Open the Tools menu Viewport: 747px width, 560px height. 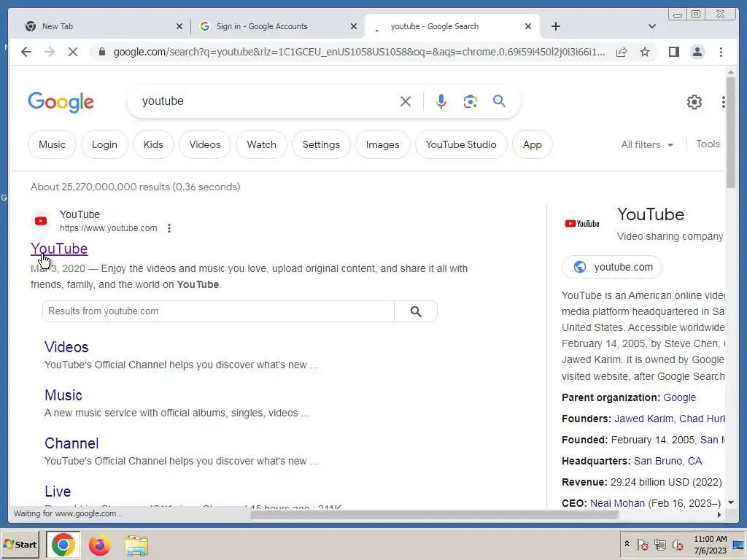[x=708, y=144]
